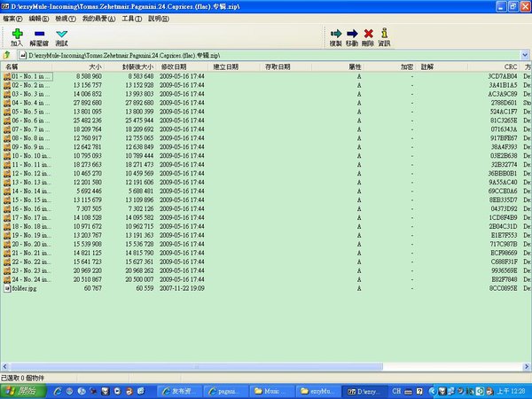Screen dimensions: 532x399
Task: Click the green plus Add (加入) icon
Action: pos(17,34)
